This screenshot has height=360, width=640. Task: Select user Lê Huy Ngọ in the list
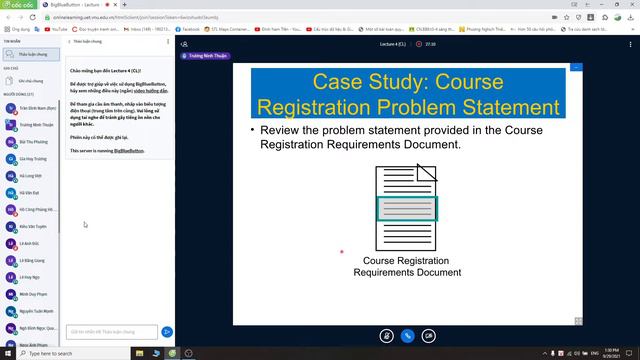(31, 277)
